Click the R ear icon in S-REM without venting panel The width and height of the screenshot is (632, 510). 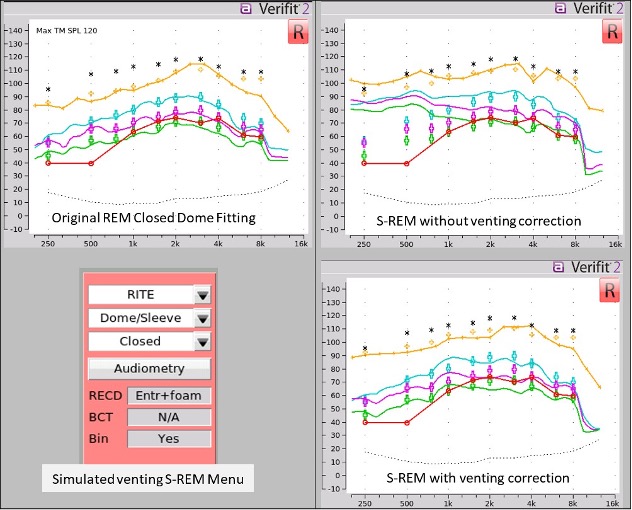[x=612, y=32]
